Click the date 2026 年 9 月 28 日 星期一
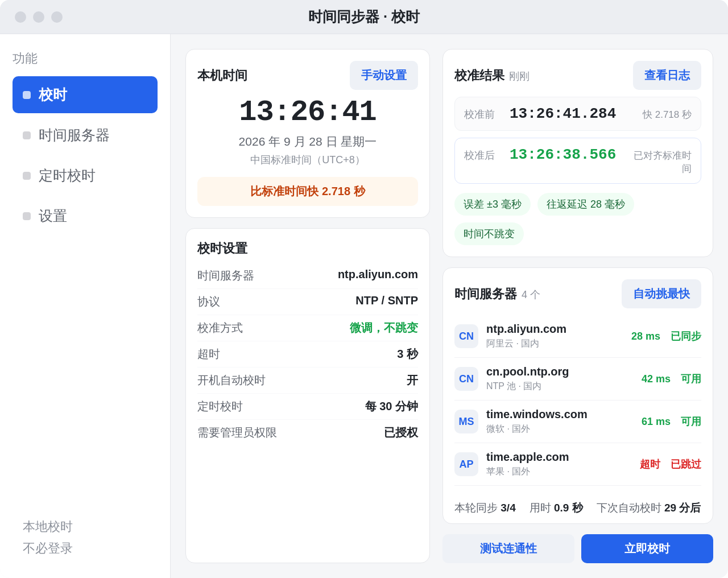This screenshot has height=578, width=728. (x=308, y=142)
